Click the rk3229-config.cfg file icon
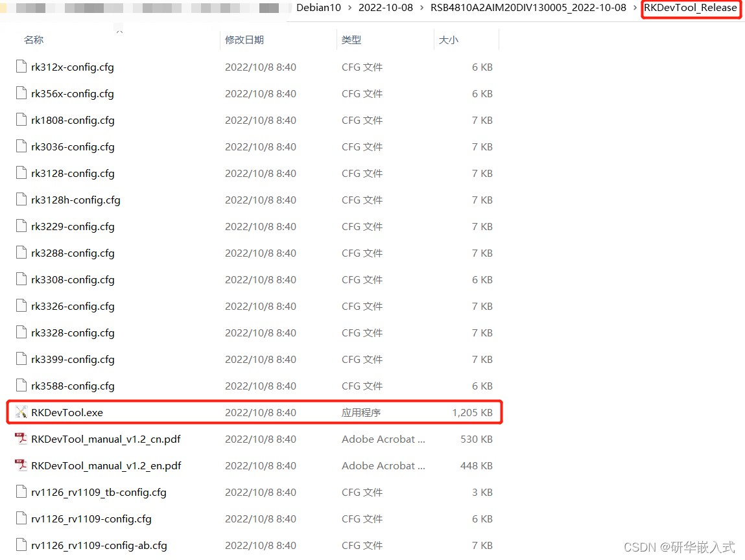The width and height of the screenshot is (745, 560). coord(21,227)
